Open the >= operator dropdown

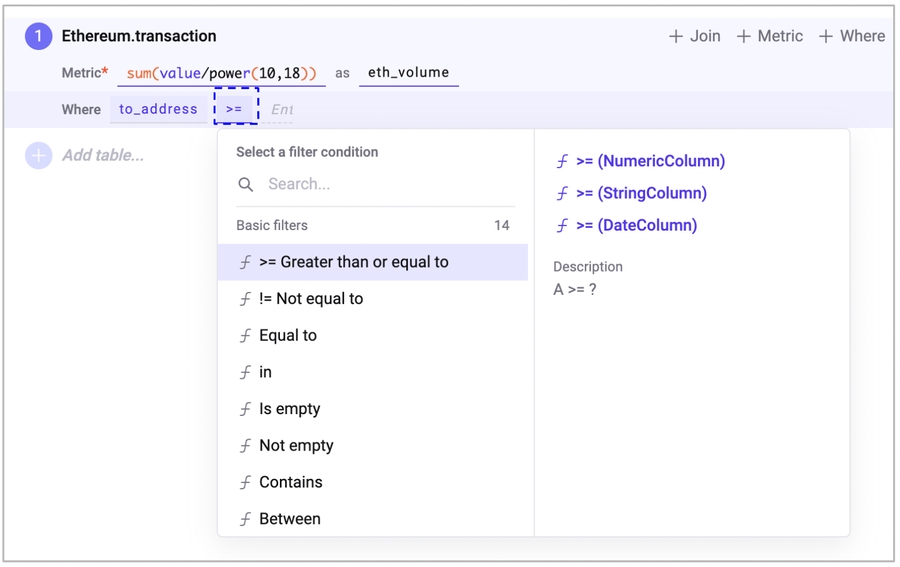[x=235, y=109]
